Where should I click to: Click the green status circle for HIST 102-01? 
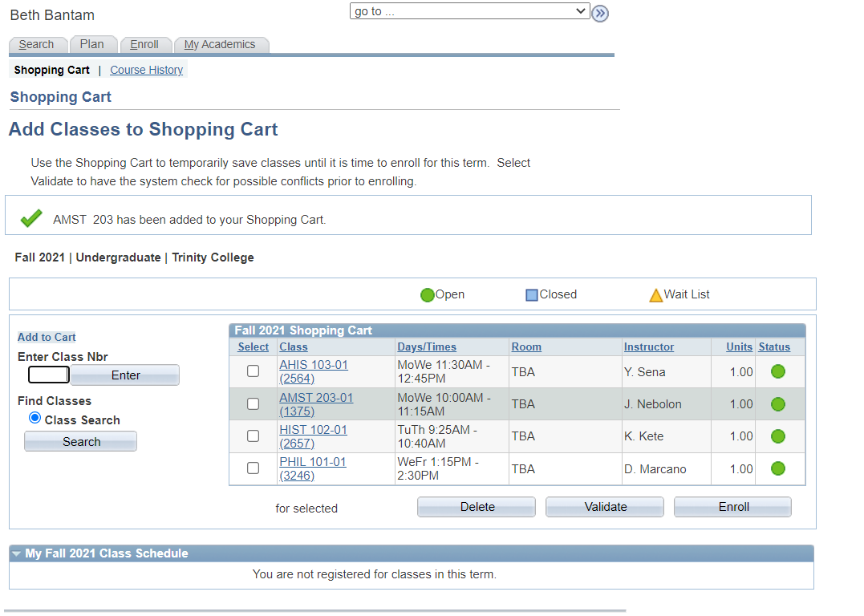click(x=777, y=436)
